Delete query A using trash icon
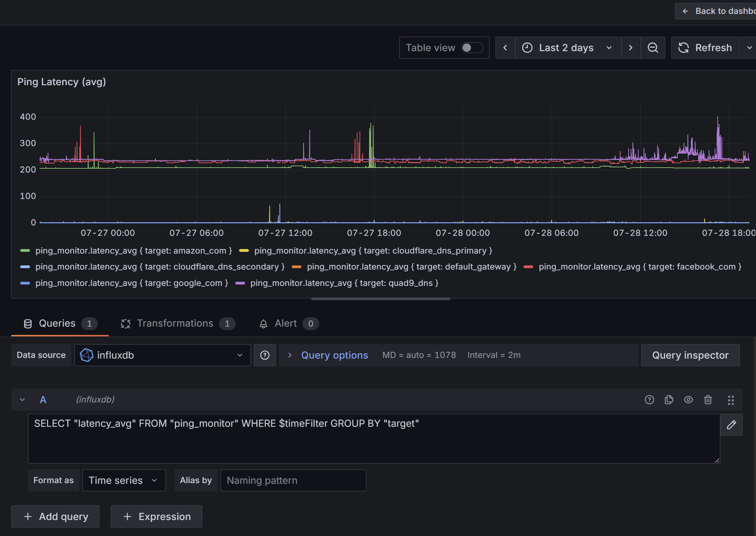 point(708,400)
